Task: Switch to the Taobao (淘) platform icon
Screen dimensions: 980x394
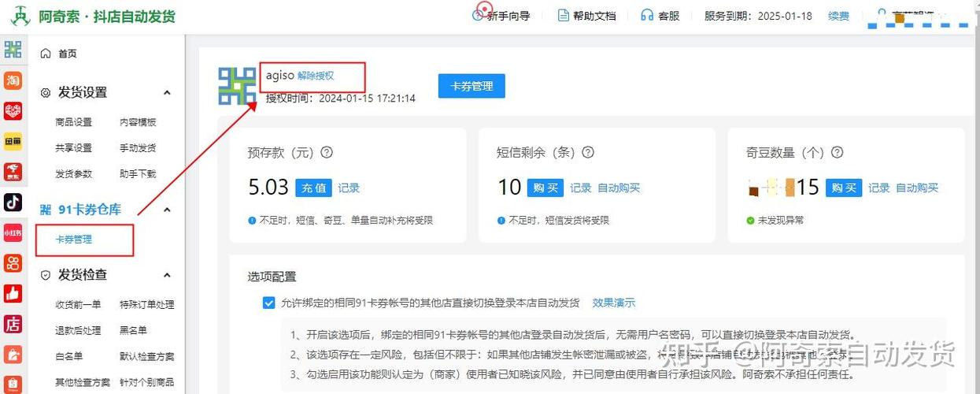Action: coord(13,80)
